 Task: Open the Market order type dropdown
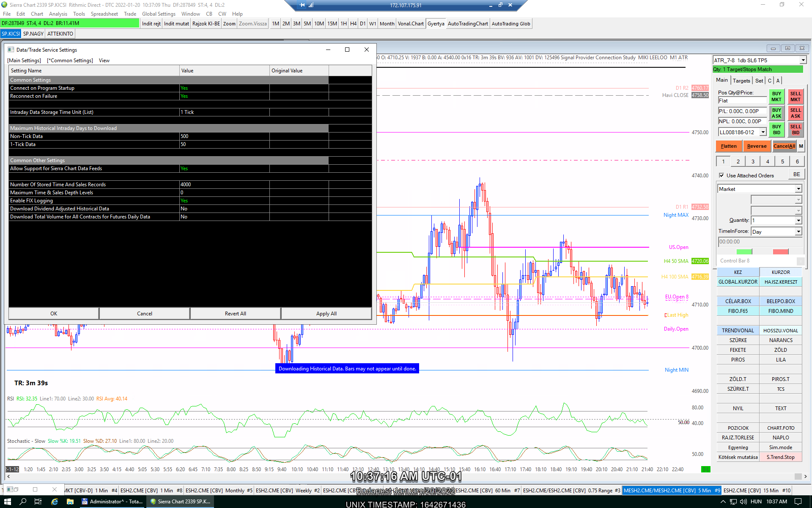point(798,189)
